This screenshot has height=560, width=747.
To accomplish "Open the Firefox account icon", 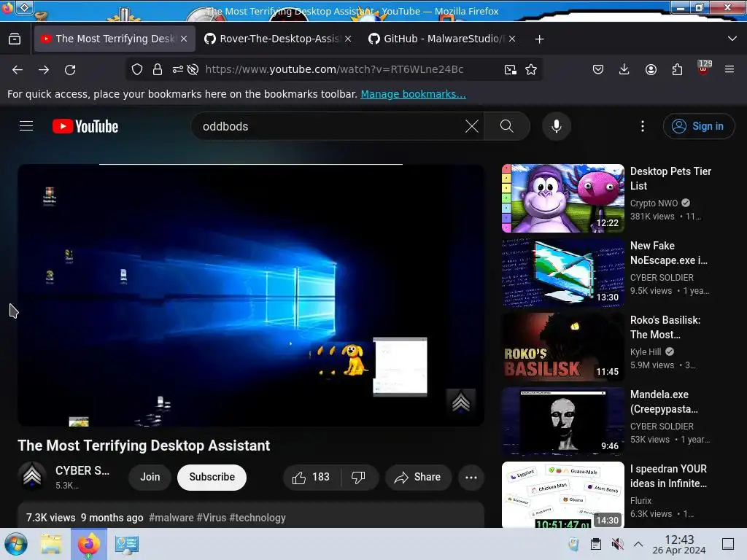I will click(651, 69).
